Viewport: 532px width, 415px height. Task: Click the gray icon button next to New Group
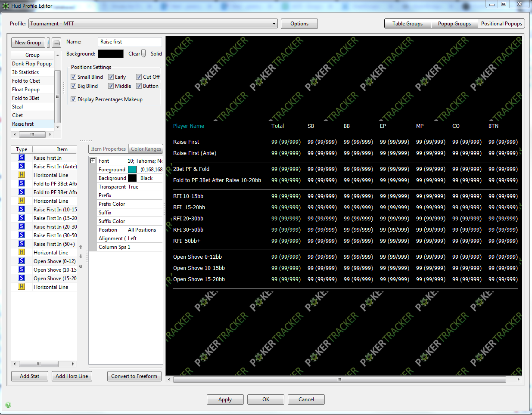(56, 43)
